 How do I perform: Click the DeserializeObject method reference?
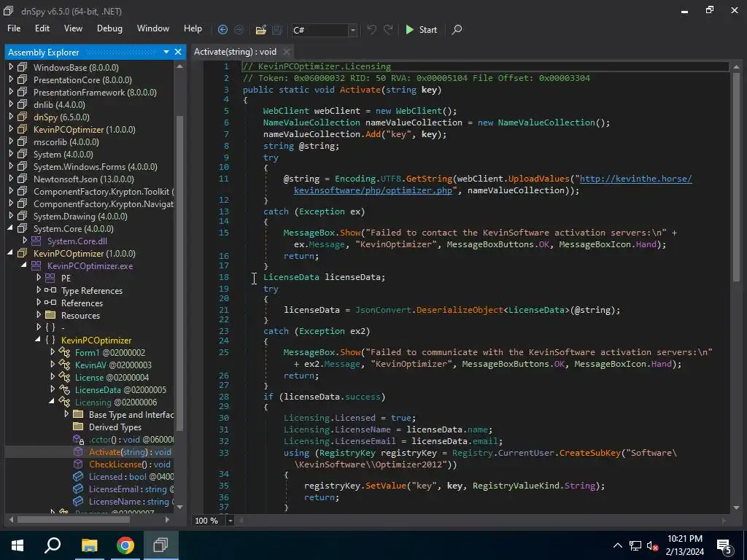pos(460,310)
